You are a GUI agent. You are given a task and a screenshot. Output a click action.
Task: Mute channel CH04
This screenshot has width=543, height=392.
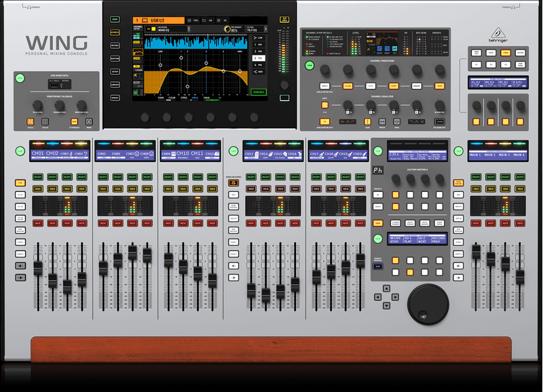[x=81, y=223]
